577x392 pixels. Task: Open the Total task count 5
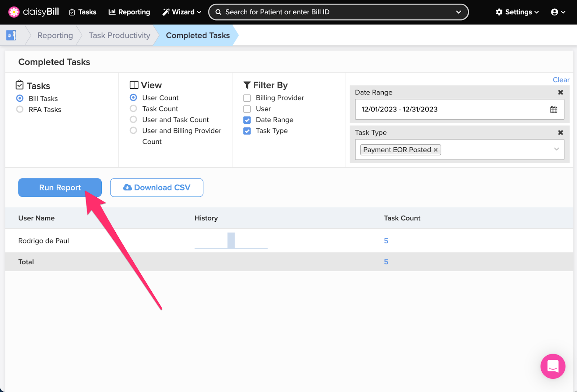(386, 262)
